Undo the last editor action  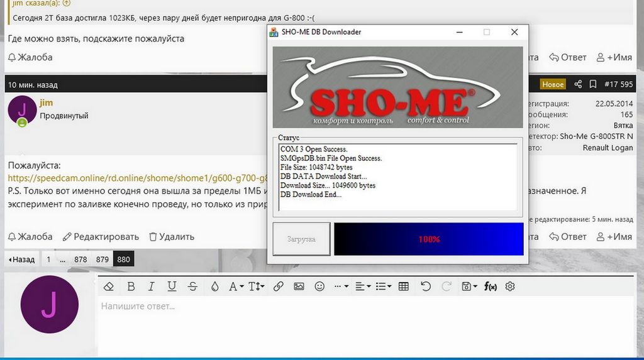coord(426,286)
